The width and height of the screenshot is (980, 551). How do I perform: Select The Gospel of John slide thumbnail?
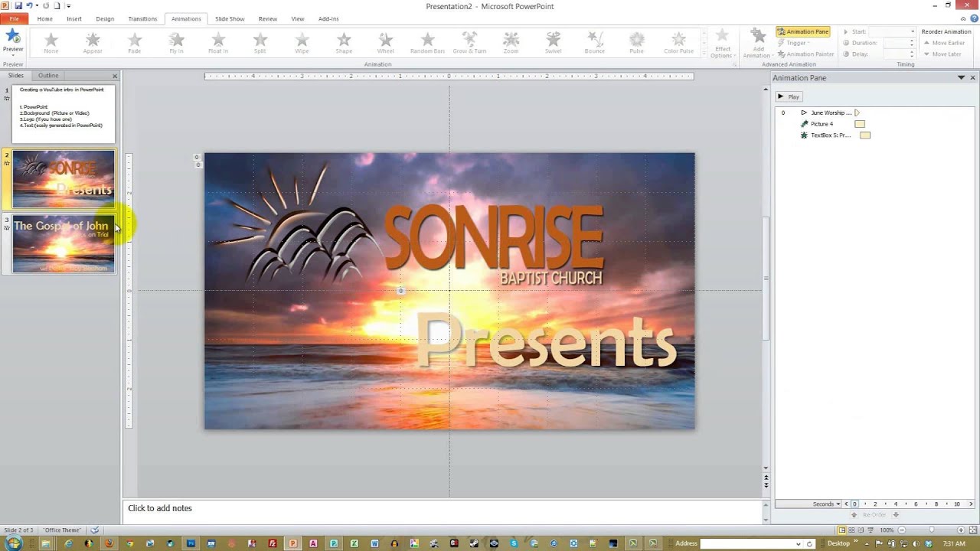tap(64, 244)
